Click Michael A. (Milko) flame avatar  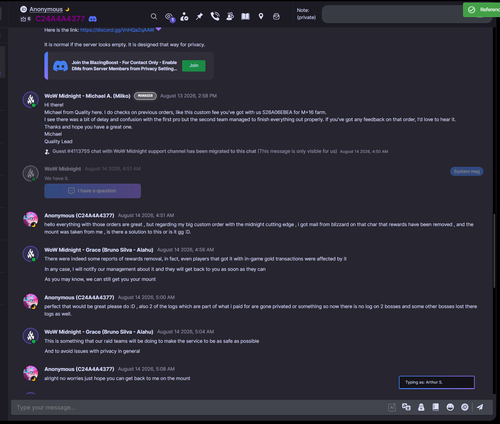(31, 99)
